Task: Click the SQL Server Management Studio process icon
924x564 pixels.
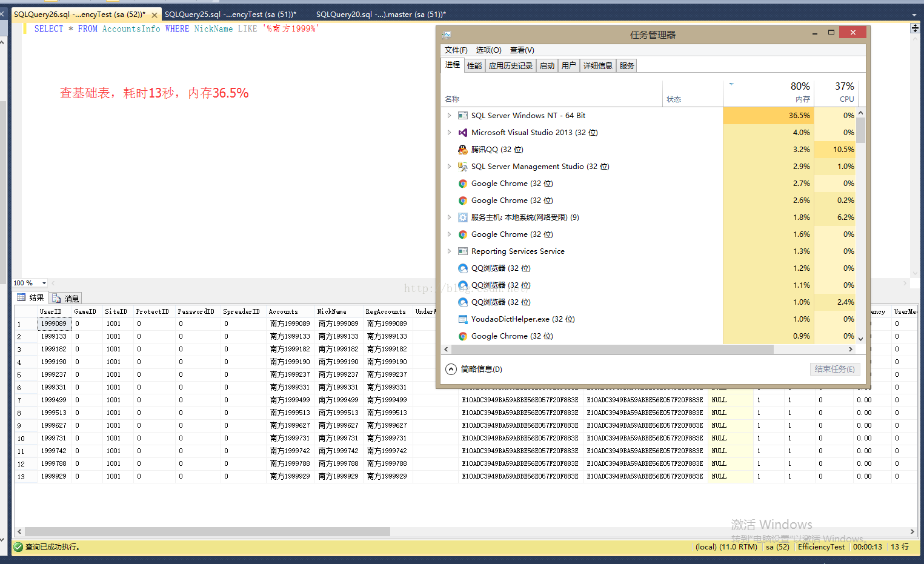Action: click(463, 166)
